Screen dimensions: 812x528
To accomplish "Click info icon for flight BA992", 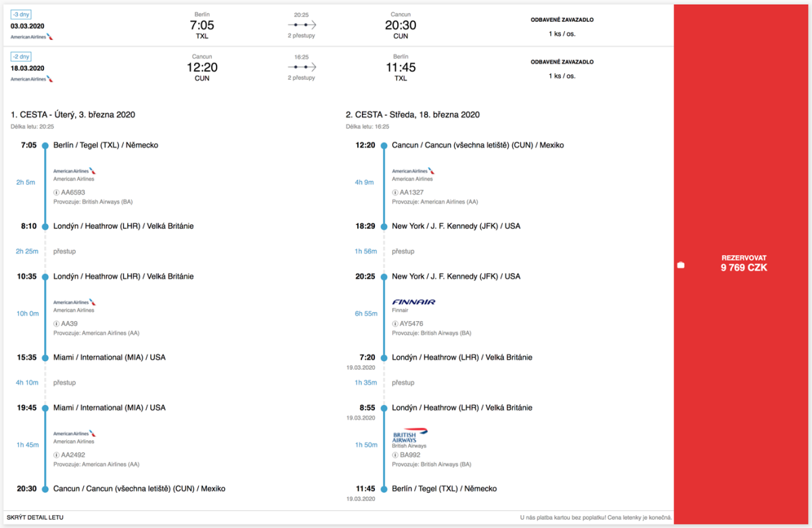I will pos(396,455).
